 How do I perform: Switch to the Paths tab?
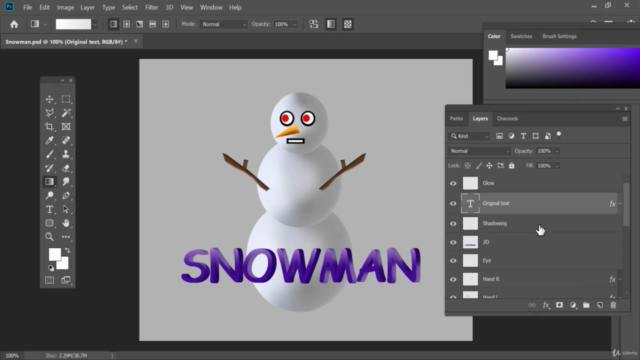tap(456, 119)
